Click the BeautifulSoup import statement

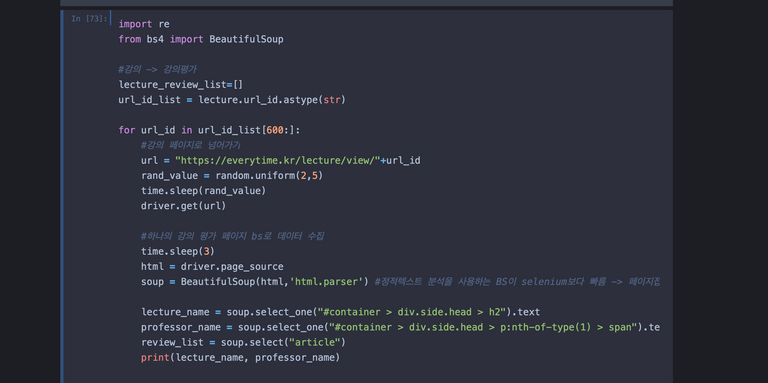point(201,39)
